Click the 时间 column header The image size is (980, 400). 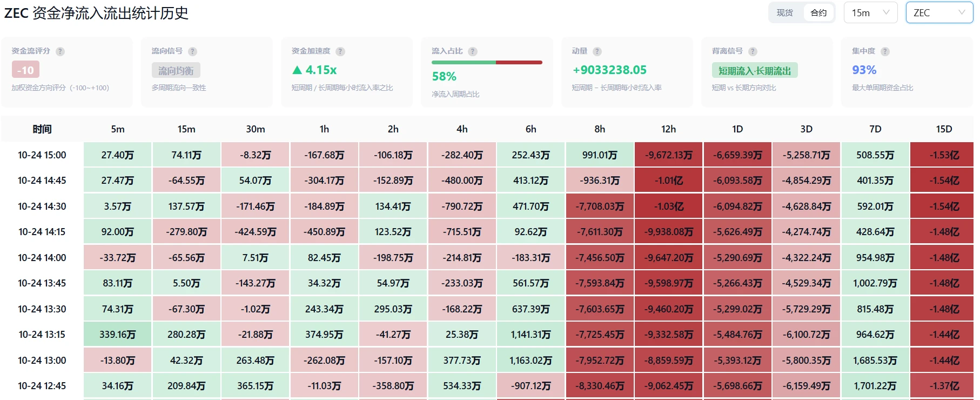point(42,129)
